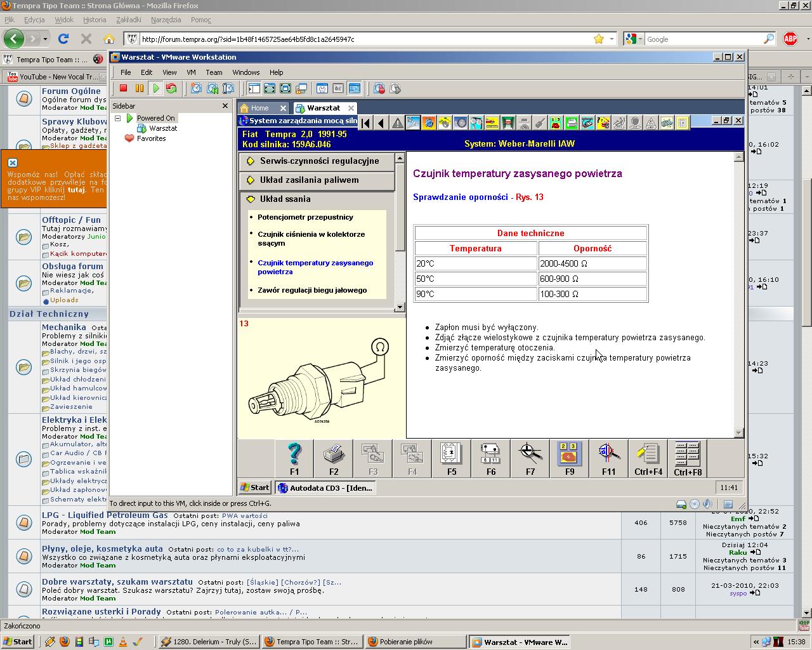Select Zawór regulacji biegu jałowego topic
The width and height of the screenshot is (812, 650).
(312, 290)
